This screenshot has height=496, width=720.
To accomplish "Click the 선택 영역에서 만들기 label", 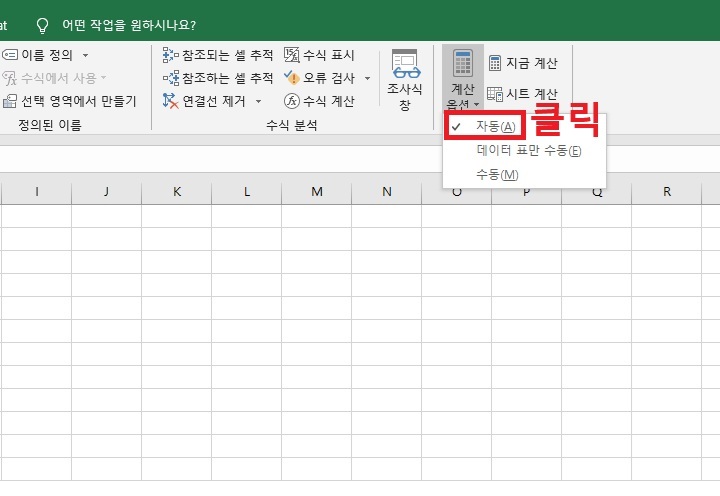I will pos(79,101).
